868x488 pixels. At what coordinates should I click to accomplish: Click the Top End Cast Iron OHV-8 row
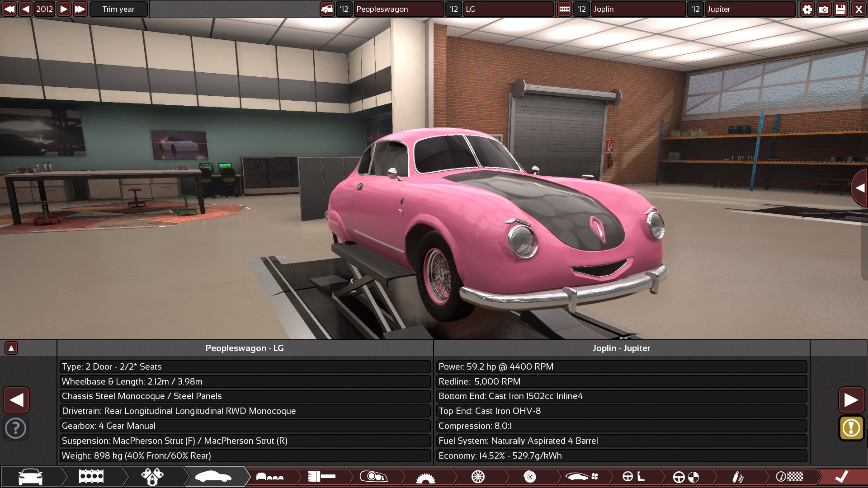coord(622,411)
